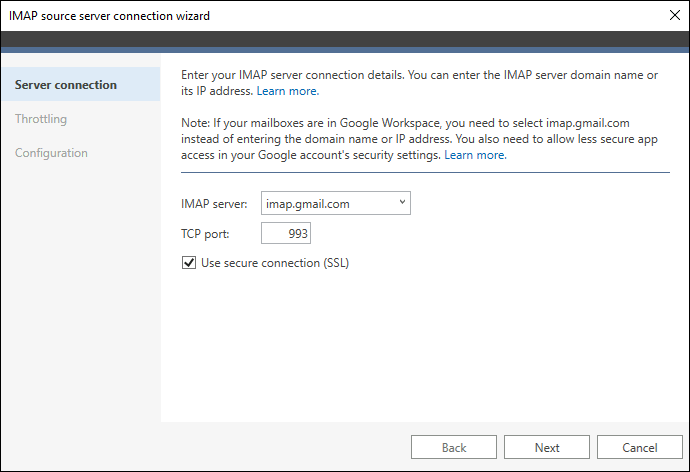690x472 pixels.
Task: Close the IMAP wizard window
Action: (x=675, y=15)
